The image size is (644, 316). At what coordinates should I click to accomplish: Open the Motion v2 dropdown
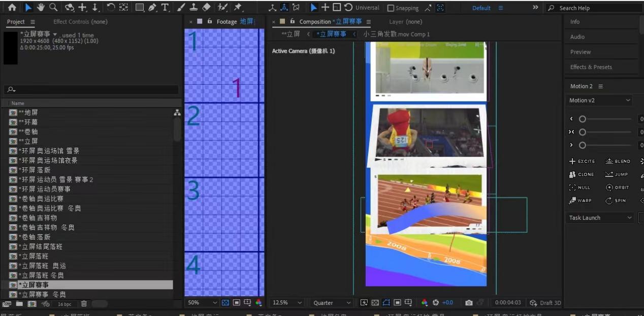599,100
